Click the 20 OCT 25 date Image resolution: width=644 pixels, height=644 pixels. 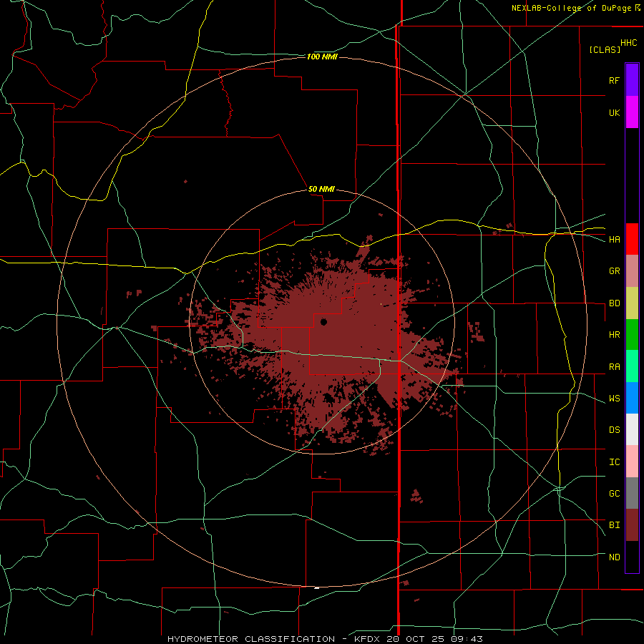pyautogui.click(x=415, y=639)
